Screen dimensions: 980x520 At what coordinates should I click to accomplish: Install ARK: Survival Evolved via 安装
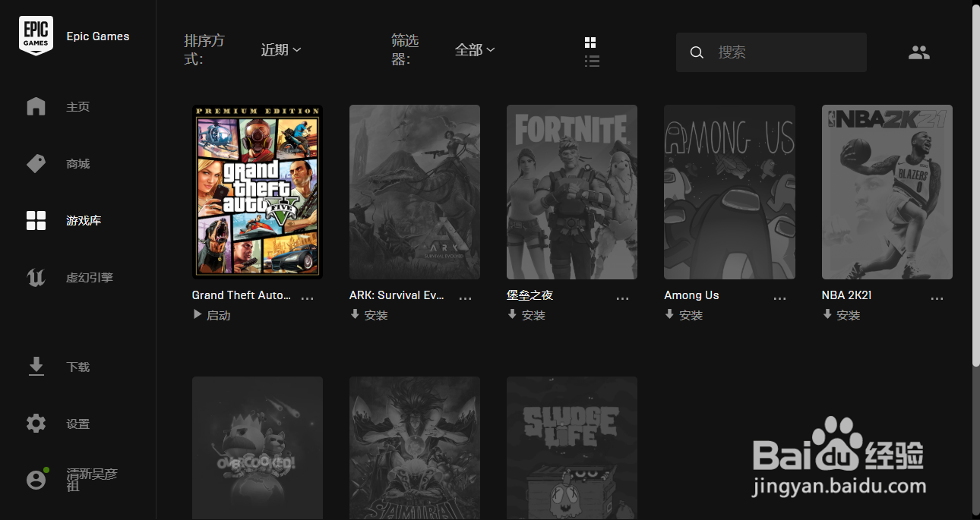coord(369,315)
